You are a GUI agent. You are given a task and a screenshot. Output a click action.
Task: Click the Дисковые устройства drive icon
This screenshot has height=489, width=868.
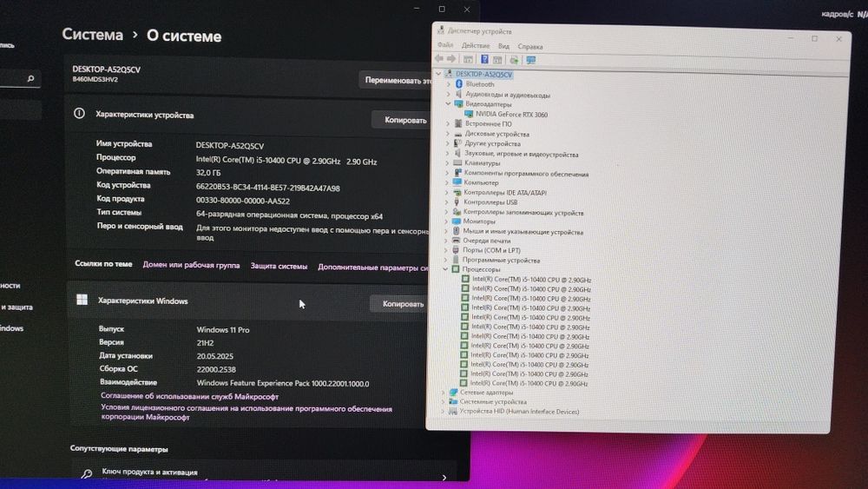[x=457, y=134]
